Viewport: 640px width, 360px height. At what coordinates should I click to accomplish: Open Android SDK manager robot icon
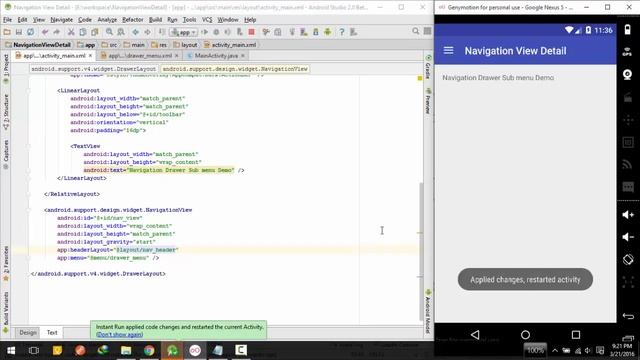pyautogui.click(x=327, y=32)
